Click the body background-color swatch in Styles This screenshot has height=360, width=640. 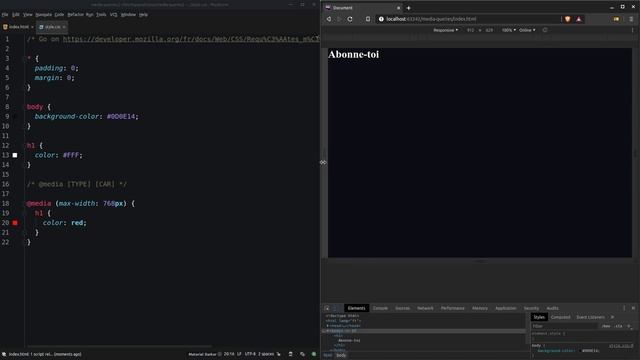pos(580,351)
